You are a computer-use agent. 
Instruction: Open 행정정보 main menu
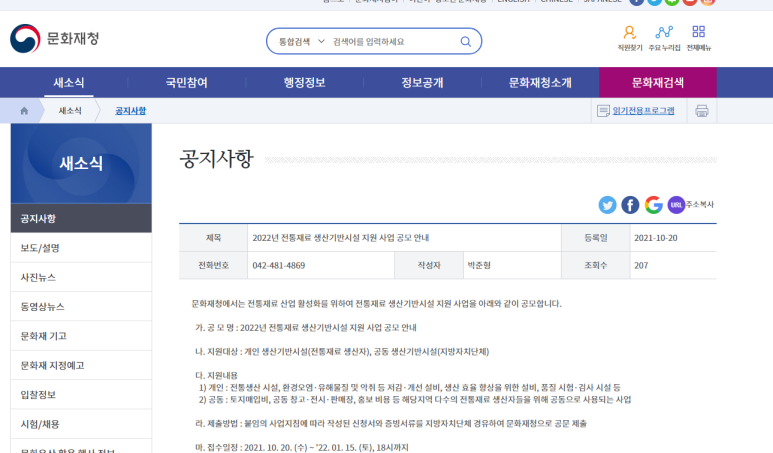point(304,82)
